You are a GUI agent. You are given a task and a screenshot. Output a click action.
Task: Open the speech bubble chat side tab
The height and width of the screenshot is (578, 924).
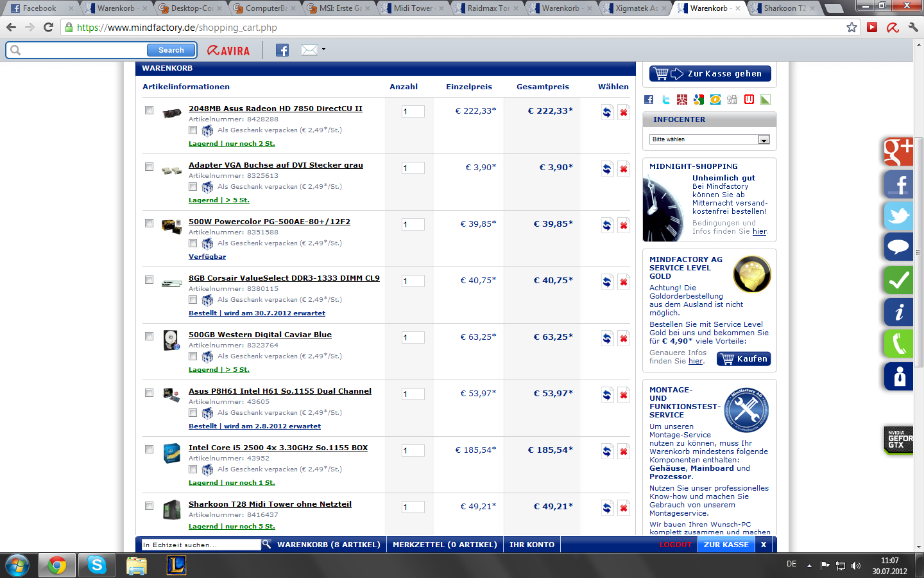click(898, 247)
